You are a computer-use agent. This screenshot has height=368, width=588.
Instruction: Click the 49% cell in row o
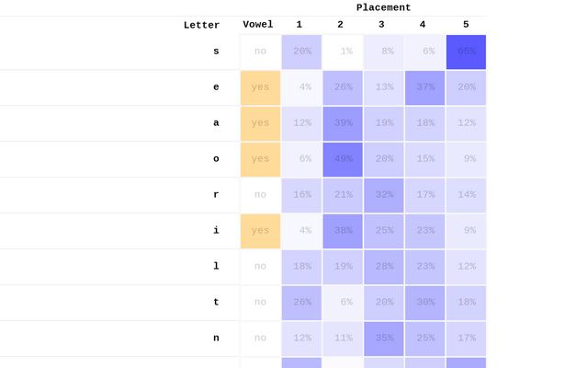pyautogui.click(x=342, y=158)
